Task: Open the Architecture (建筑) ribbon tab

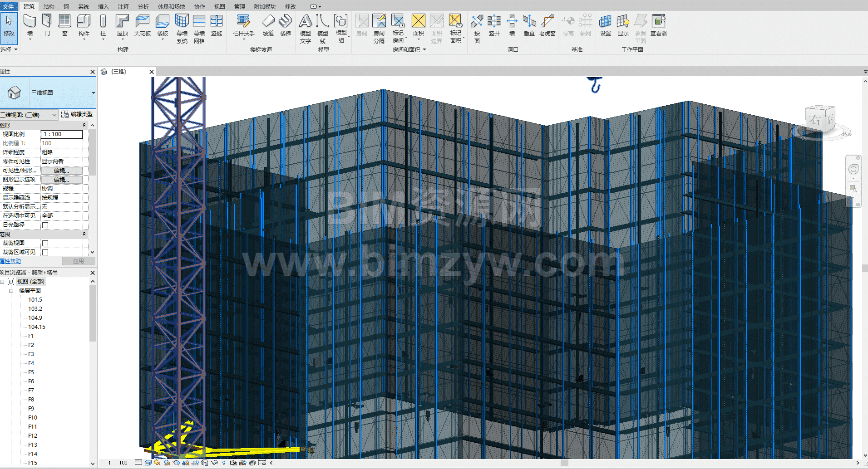Action: click(29, 6)
